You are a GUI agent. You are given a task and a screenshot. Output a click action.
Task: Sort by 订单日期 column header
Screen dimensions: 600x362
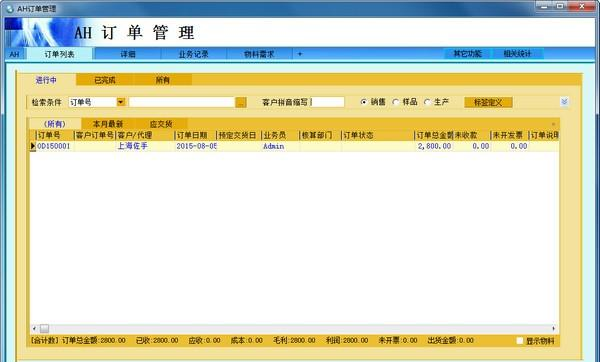coord(195,135)
